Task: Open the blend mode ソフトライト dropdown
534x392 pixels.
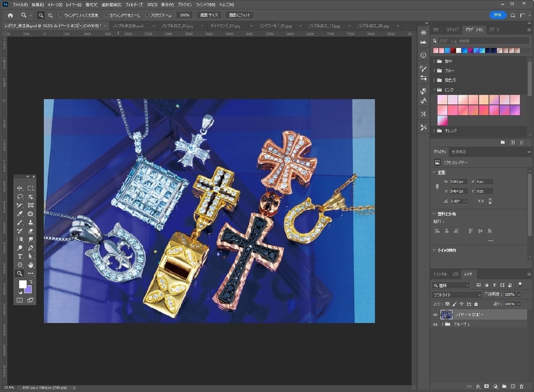Action: tap(457, 295)
